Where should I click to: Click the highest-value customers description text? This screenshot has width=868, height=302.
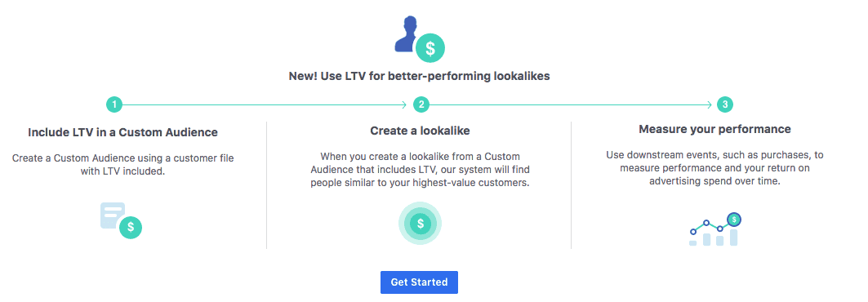(421, 169)
